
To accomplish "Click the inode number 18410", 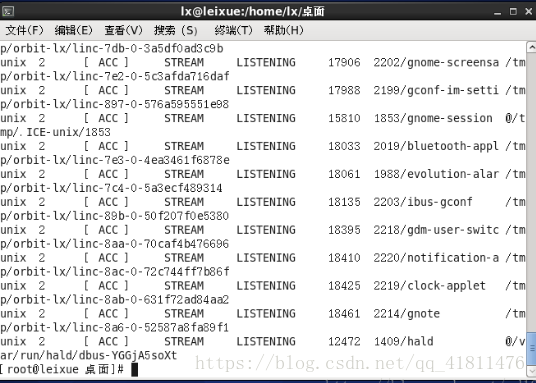I will [x=344, y=258].
